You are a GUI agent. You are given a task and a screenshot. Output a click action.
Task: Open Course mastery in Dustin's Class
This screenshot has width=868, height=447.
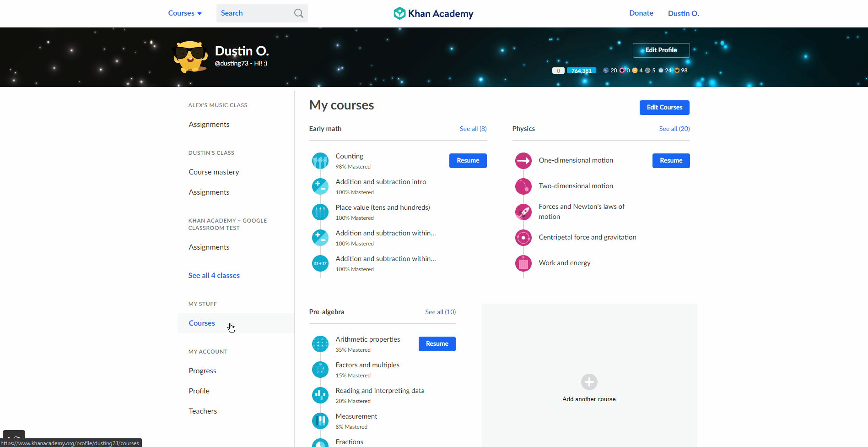[214, 172]
